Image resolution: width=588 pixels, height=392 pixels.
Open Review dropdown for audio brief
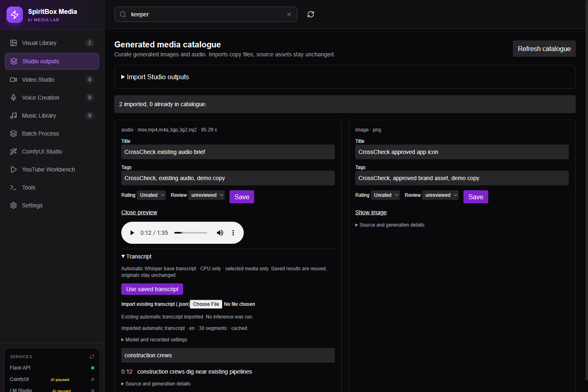pos(207,195)
